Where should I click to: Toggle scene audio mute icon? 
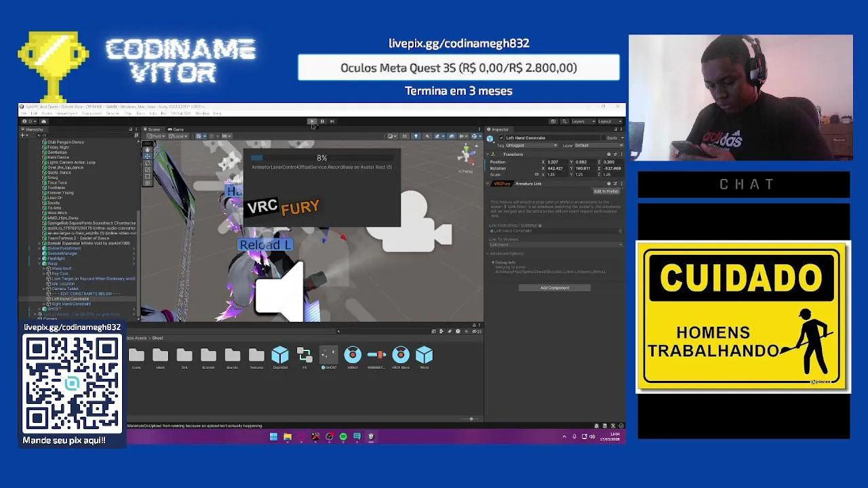[x=427, y=136]
